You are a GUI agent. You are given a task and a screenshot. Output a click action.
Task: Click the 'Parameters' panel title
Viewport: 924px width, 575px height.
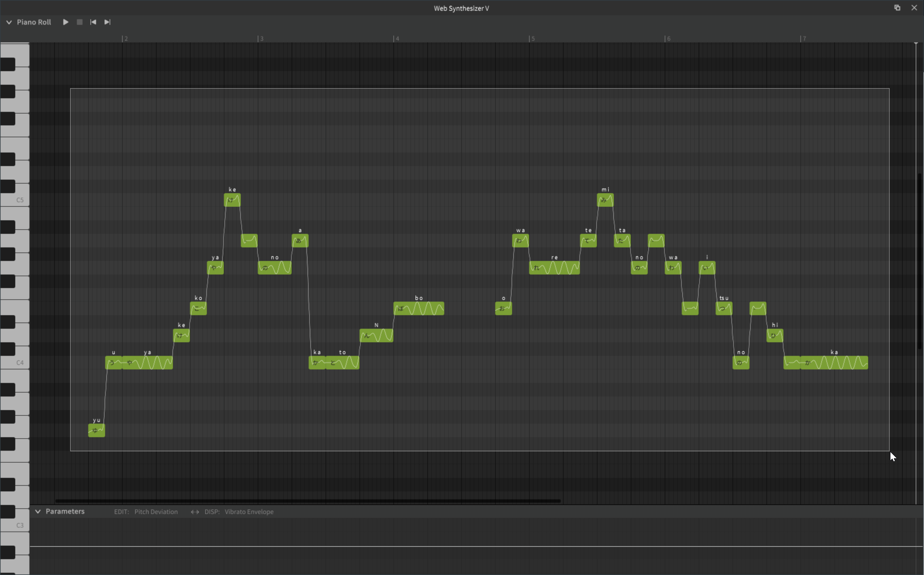(65, 511)
